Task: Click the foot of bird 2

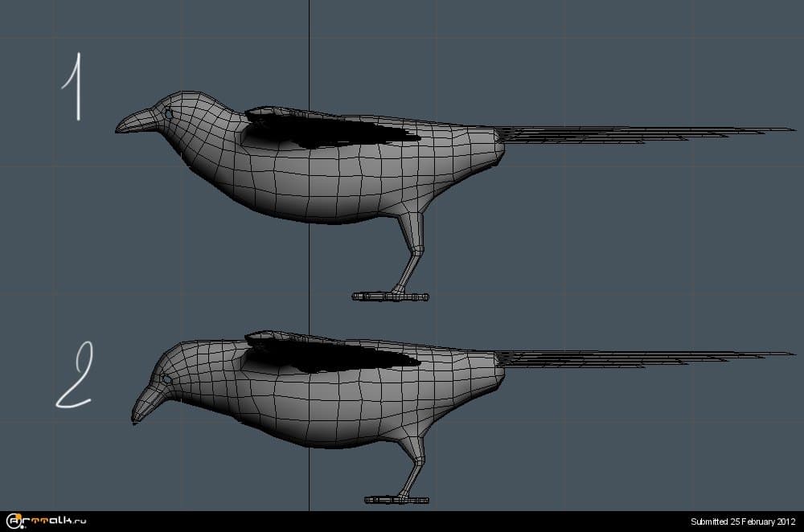Action: point(396,500)
